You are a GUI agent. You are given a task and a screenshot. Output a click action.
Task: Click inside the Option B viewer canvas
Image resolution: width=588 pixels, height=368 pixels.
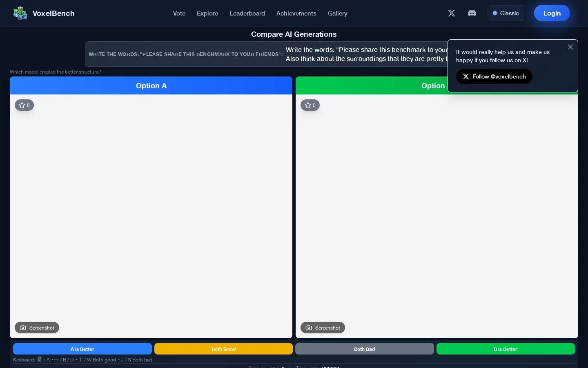pos(437,216)
